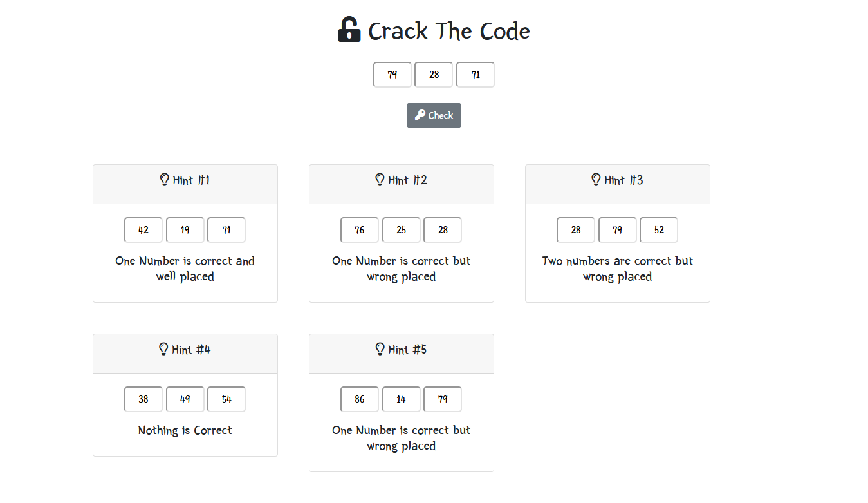Click the 38 box in Hint #4
868x503 pixels.
(143, 399)
